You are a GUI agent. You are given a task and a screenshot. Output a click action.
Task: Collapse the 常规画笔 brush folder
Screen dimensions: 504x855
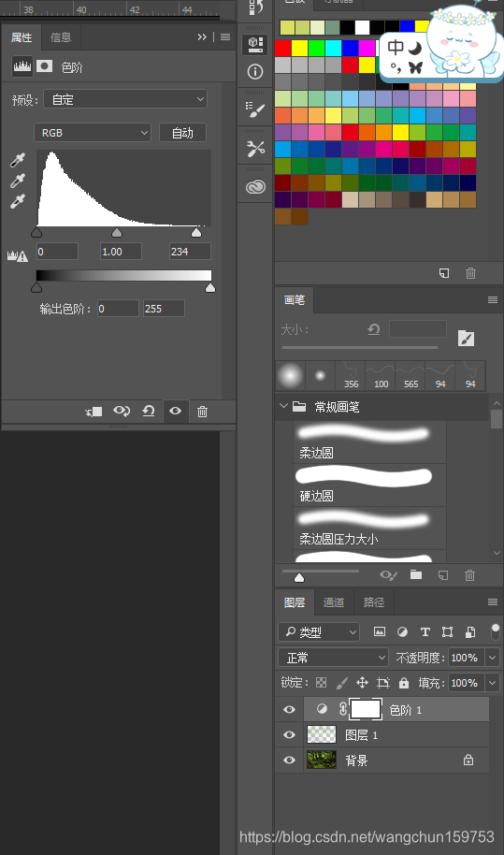point(282,406)
